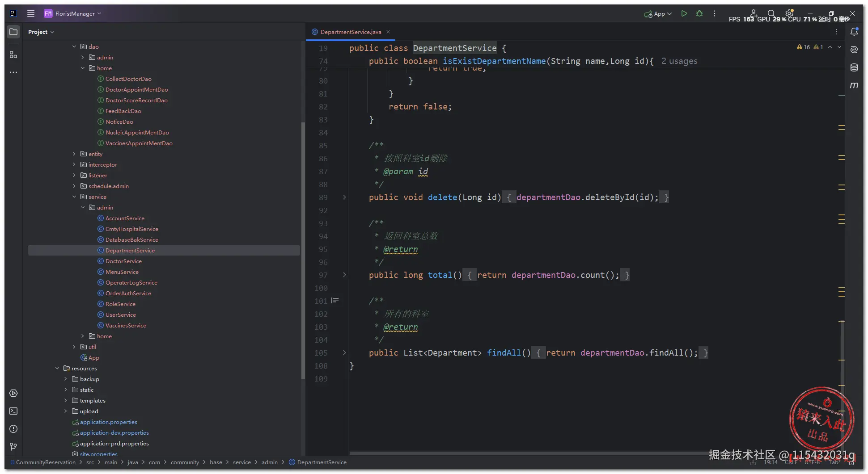Open the Database tool window
This screenshot has height=474, width=868.
click(x=854, y=67)
